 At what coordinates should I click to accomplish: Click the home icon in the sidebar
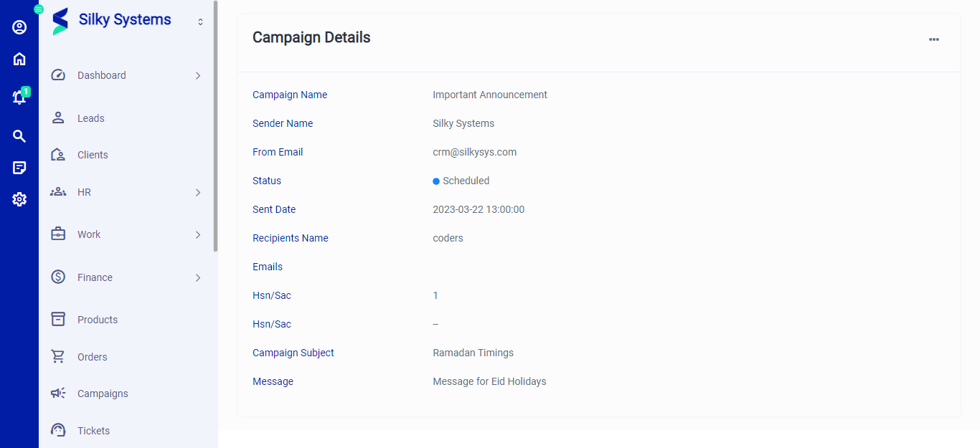[x=19, y=59]
